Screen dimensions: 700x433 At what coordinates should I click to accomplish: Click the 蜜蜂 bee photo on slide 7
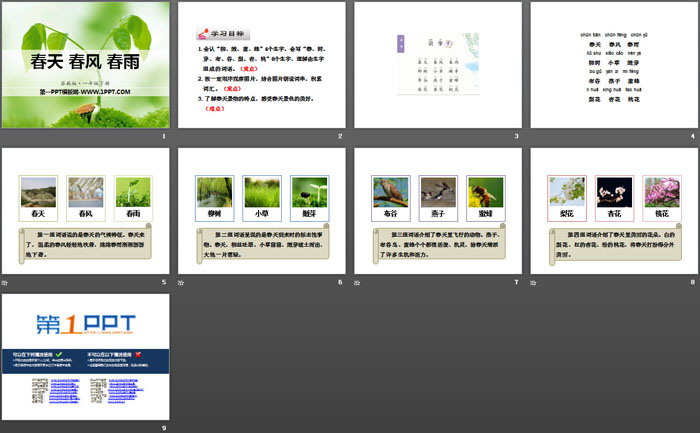484,192
